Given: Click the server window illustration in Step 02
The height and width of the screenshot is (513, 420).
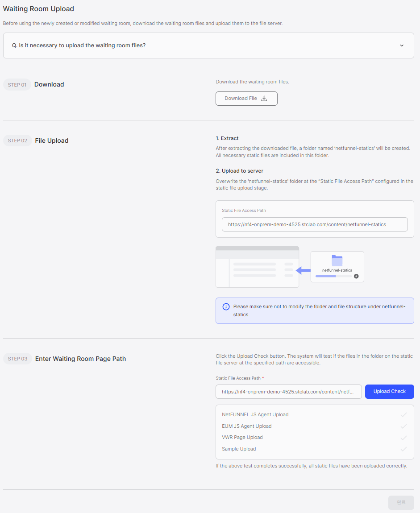Looking at the screenshot, I should (257, 266).
